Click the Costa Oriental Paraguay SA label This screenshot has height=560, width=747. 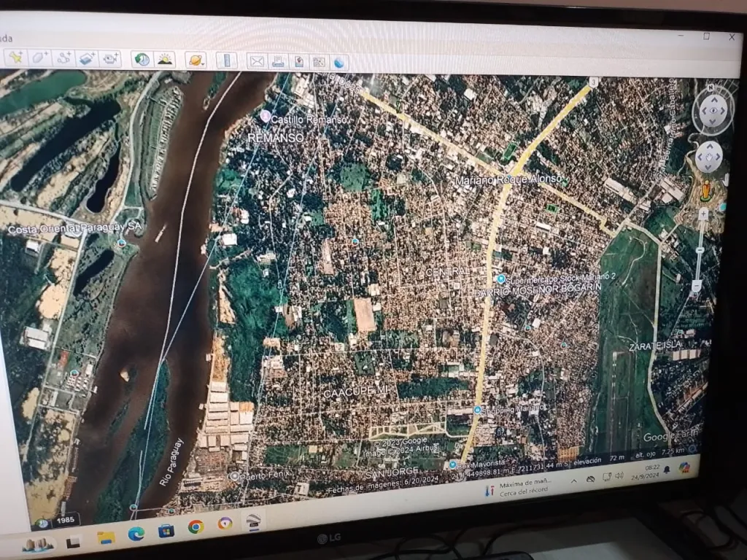pos(75,228)
